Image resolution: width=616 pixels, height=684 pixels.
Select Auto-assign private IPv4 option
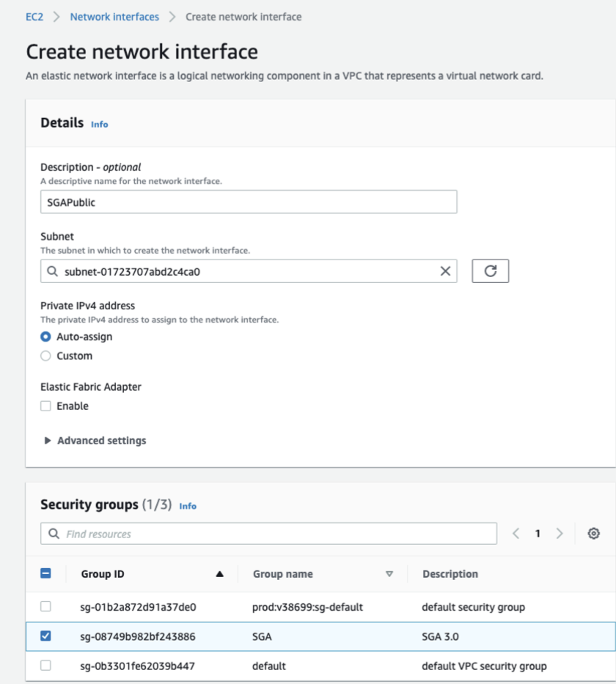(x=46, y=337)
